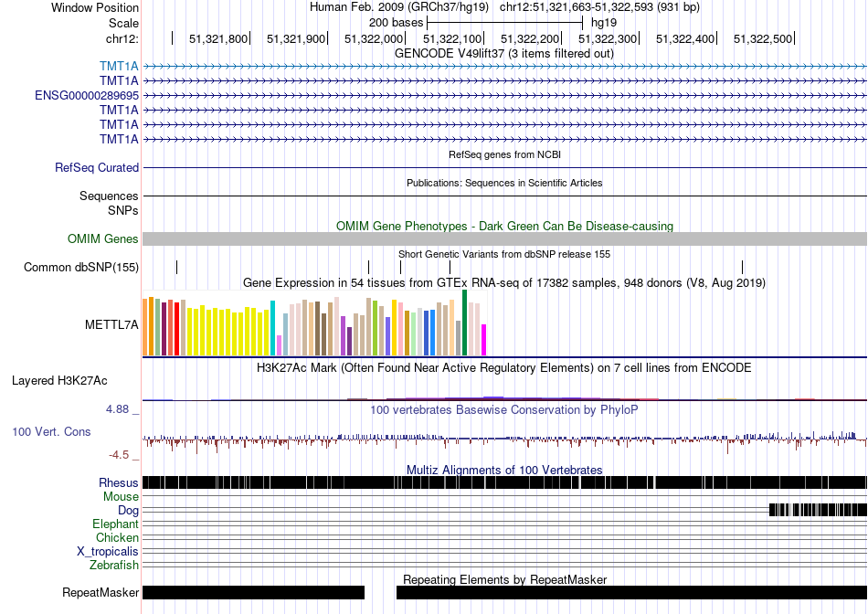Screen dimensions: 868x614
Task: Select the Rhesus alignment label
Action: pos(119,482)
